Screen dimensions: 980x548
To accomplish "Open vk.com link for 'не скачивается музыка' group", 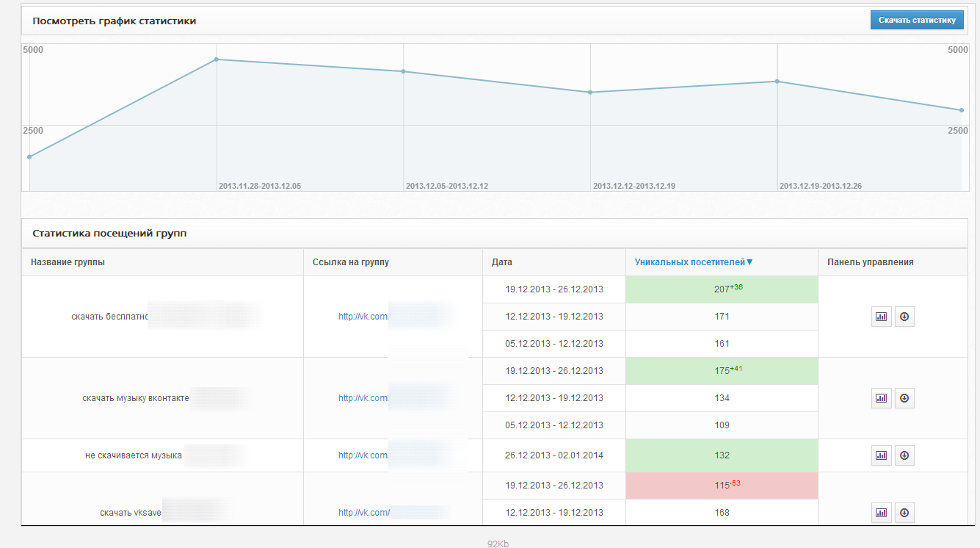I will (363, 455).
